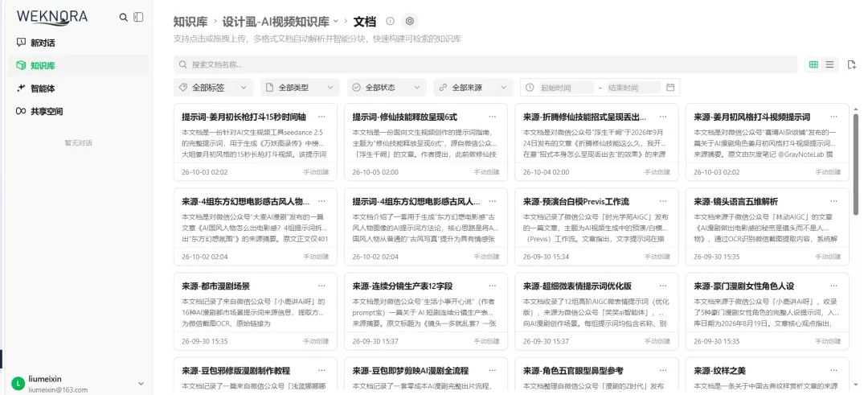Click the WeKnora logo
Image resolution: width=868 pixels, height=395 pixels.
52,17
